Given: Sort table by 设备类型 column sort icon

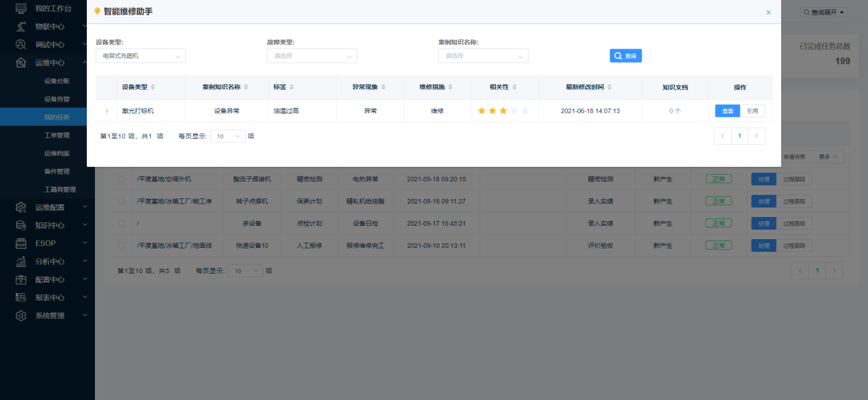Looking at the screenshot, I should 153,87.
